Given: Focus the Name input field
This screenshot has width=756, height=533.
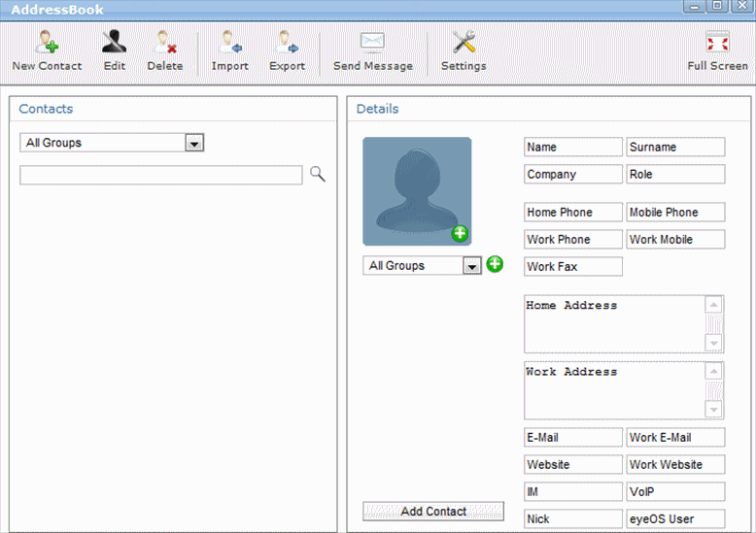Looking at the screenshot, I should click(x=572, y=148).
